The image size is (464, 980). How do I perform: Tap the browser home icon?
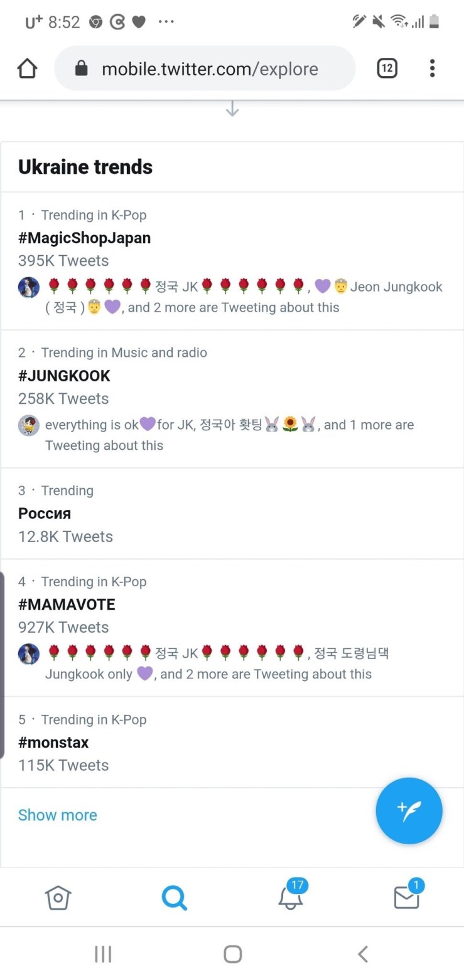point(27,68)
